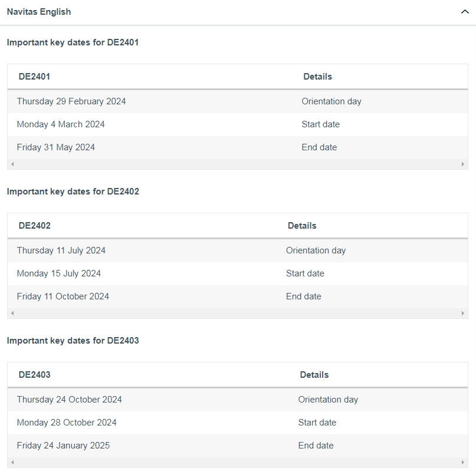476x475 pixels.
Task: Click right scroll arrow of DE2401 table
Action: click(463, 164)
